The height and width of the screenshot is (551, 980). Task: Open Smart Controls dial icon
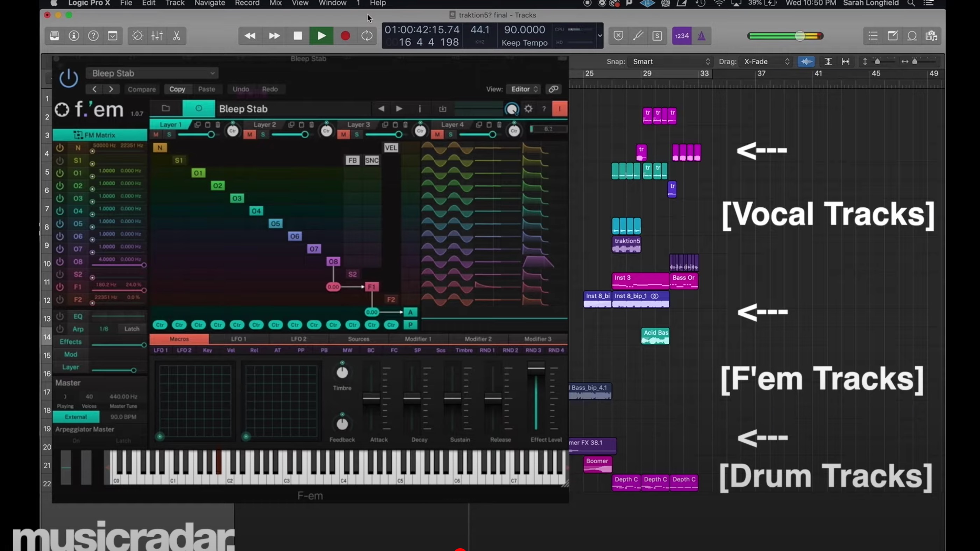tap(137, 36)
